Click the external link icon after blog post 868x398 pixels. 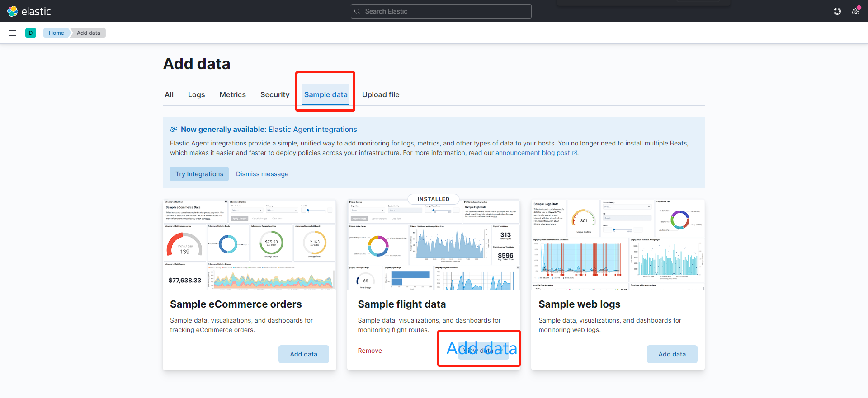pyautogui.click(x=575, y=153)
